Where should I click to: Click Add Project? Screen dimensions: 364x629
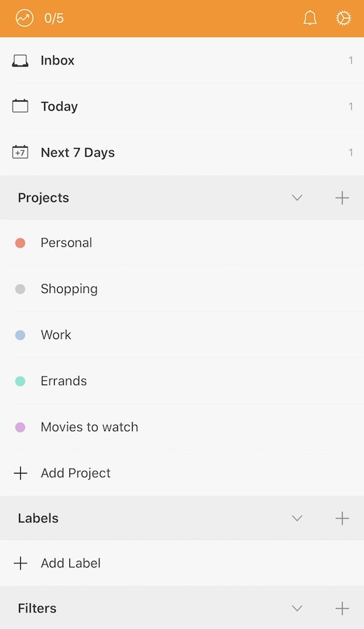click(x=76, y=473)
